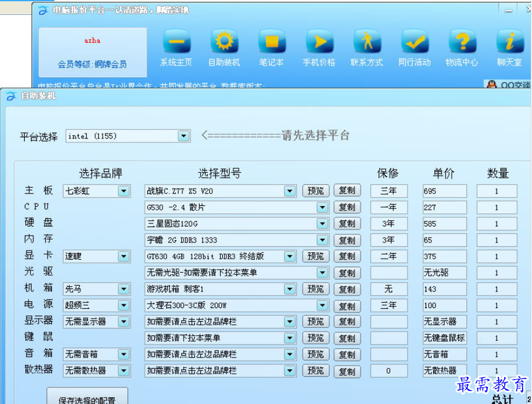Preview the 战旗C.Z77 motherboard with 预览
The width and height of the screenshot is (532, 404).
click(315, 191)
